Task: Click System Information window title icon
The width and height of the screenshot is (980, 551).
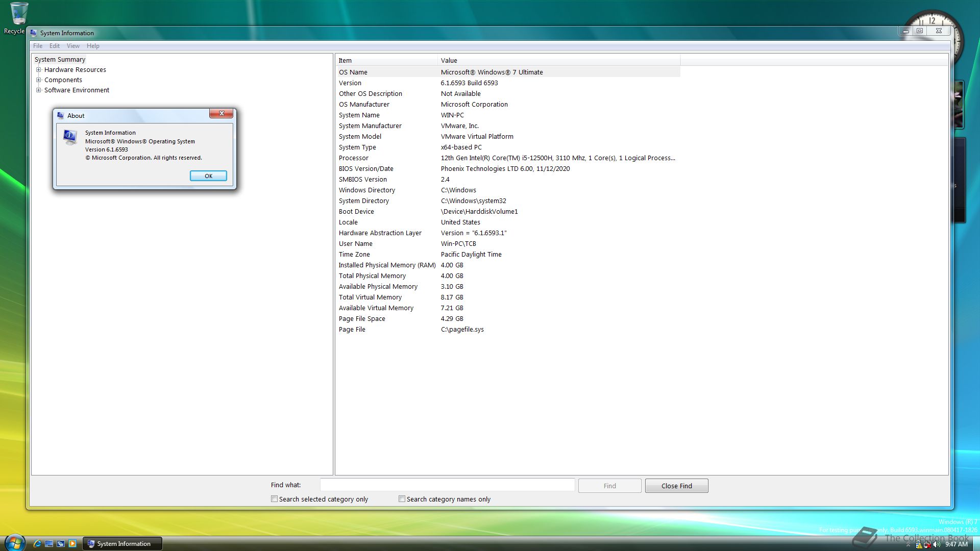Action: point(34,33)
